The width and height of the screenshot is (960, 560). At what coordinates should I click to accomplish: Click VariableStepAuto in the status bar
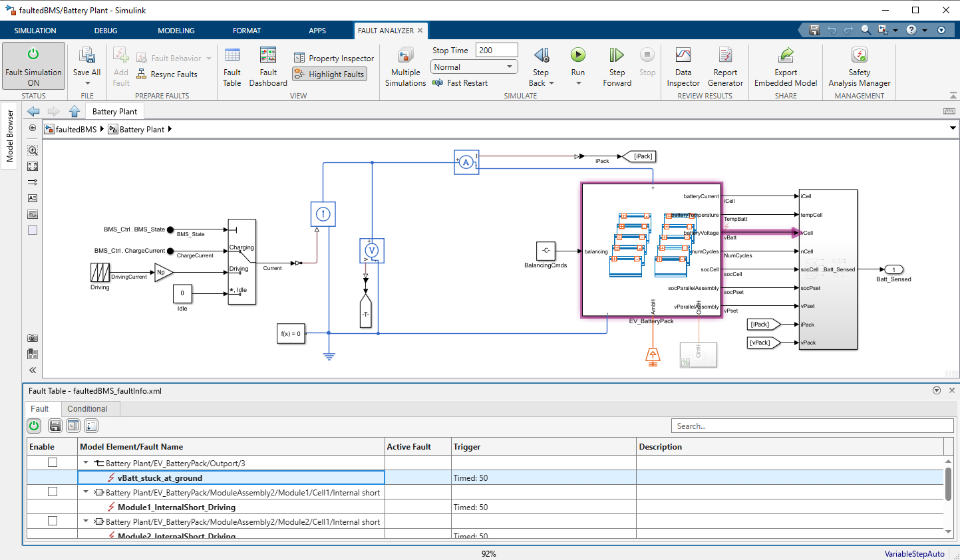point(914,554)
